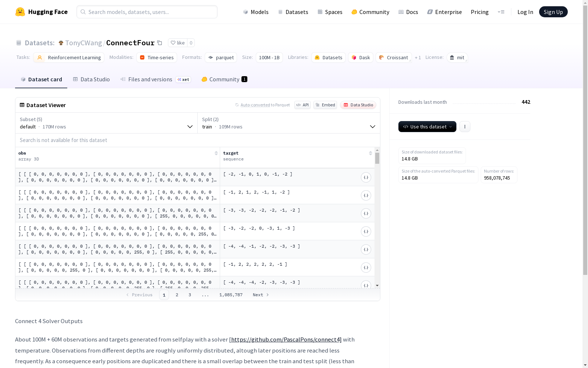This screenshot has height=368, width=588.
Task: Open Community in top navigation
Action: (x=370, y=12)
